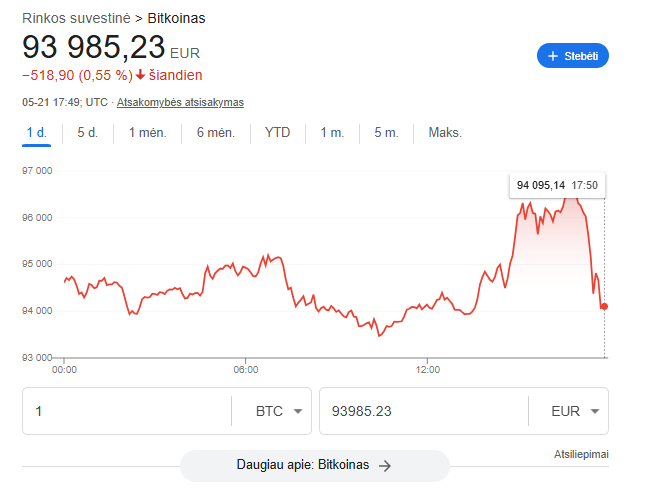Click the 95 000 y-axis label
Screen dimensions: 651x489
(37, 264)
